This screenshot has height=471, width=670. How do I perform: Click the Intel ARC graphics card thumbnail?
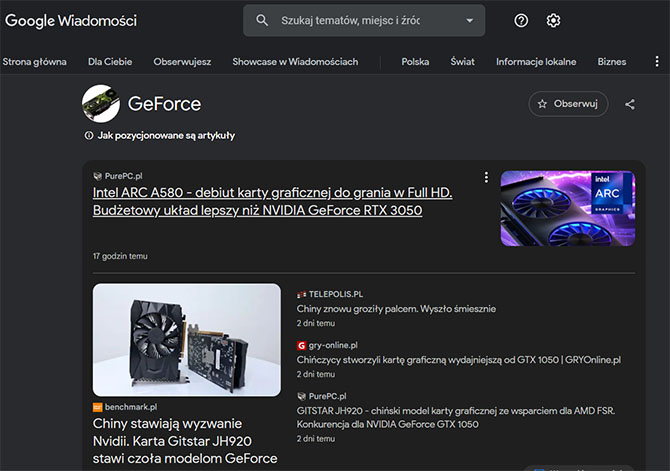pos(568,208)
